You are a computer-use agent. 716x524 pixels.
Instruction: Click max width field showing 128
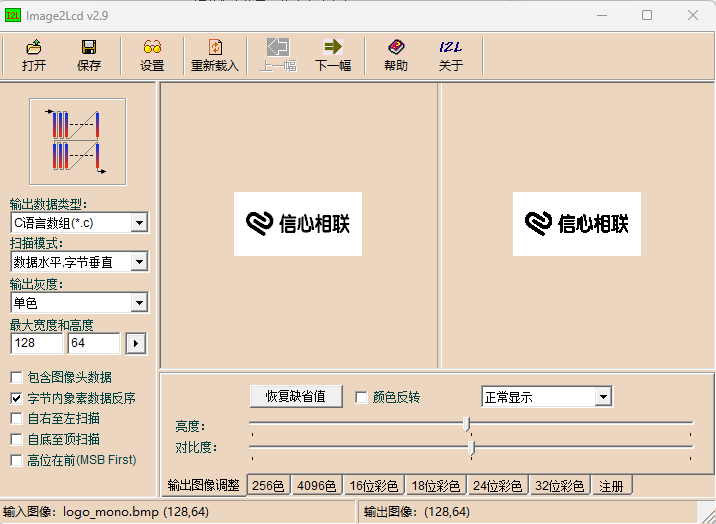37,343
